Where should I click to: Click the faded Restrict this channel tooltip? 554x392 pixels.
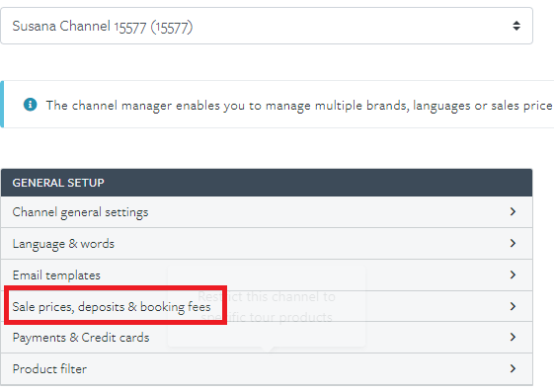point(267,306)
